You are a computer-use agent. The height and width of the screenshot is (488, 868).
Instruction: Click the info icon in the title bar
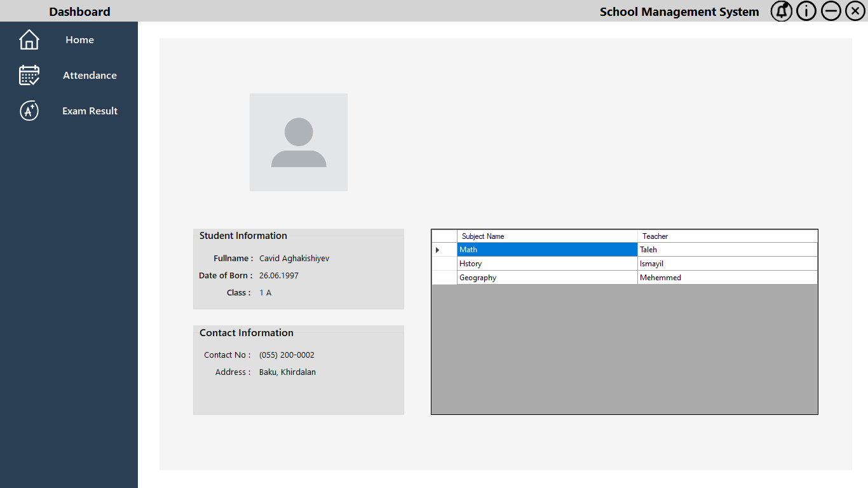[x=806, y=11]
